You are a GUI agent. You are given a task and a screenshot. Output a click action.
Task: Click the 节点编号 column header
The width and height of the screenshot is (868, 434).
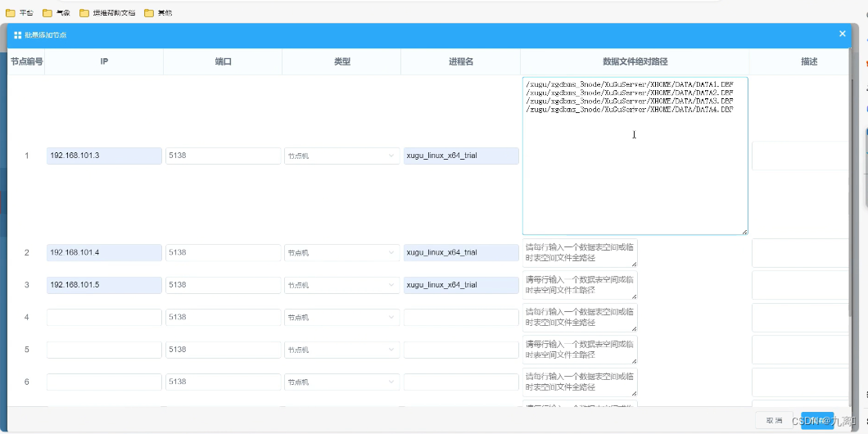pyautogui.click(x=26, y=61)
